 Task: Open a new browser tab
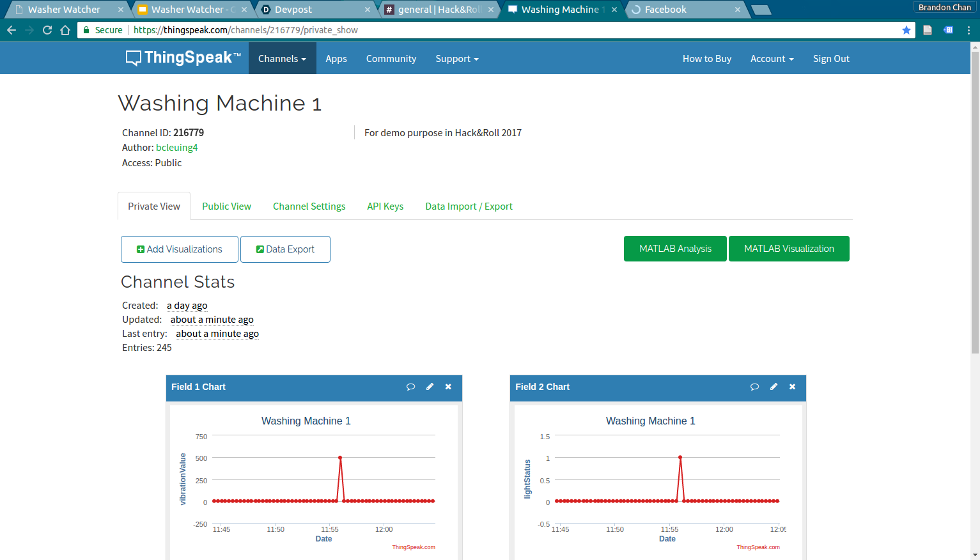click(x=761, y=10)
